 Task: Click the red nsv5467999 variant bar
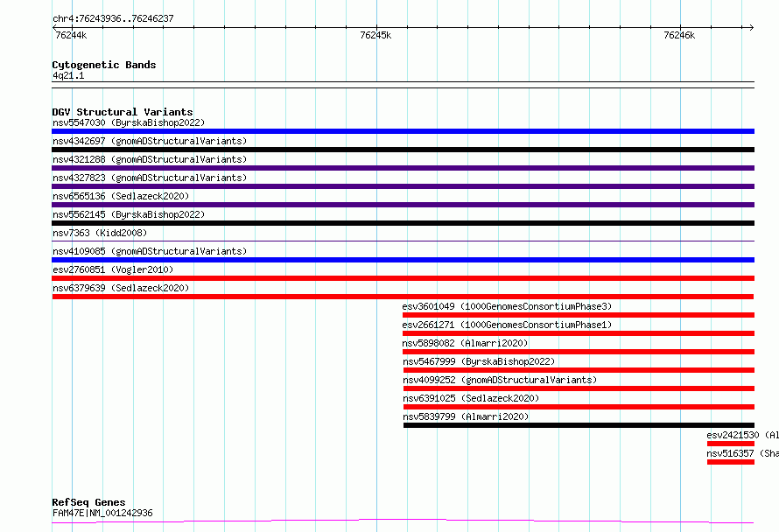click(x=579, y=370)
